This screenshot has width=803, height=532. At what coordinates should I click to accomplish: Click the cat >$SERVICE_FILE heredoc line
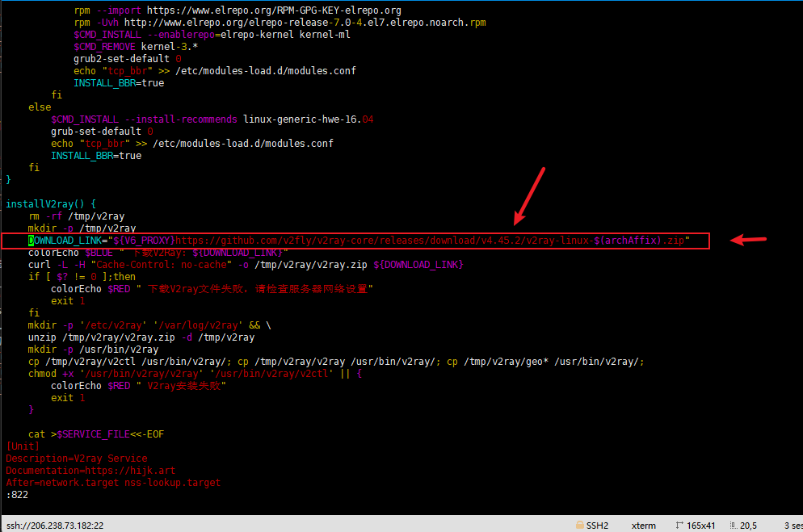point(96,434)
